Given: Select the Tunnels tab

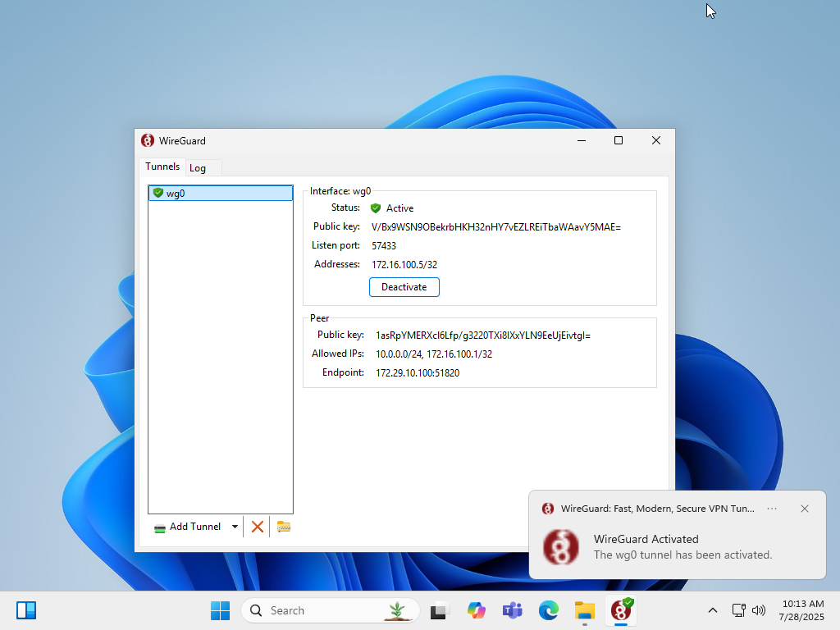Looking at the screenshot, I should click(162, 167).
